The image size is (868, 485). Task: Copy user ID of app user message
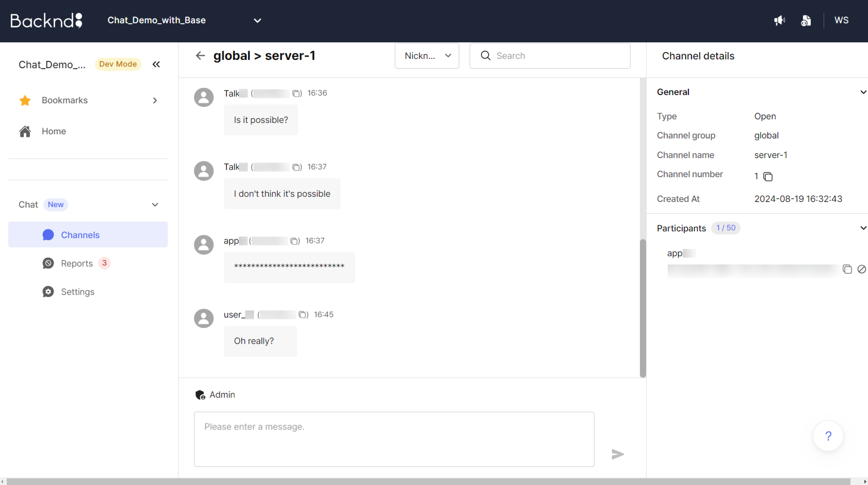(294, 241)
